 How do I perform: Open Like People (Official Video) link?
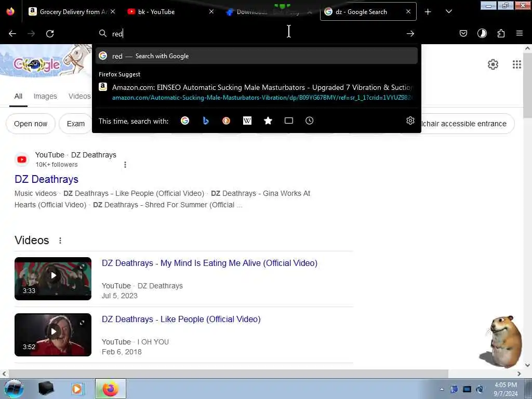181,320
